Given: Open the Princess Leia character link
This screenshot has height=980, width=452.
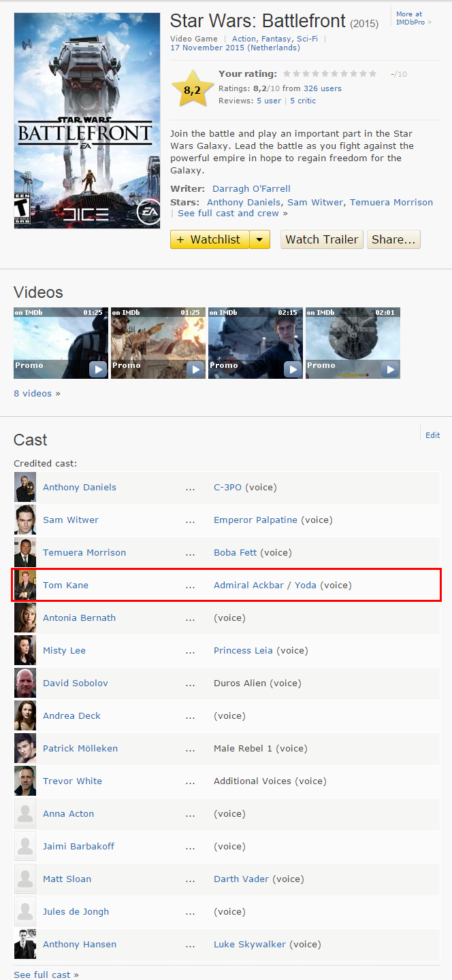Looking at the screenshot, I should click(x=243, y=650).
